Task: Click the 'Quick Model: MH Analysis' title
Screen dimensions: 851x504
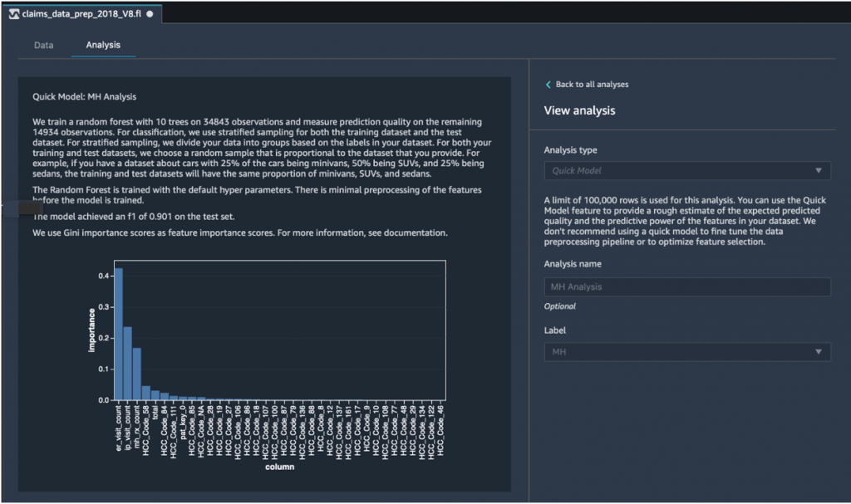Action: [84, 96]
